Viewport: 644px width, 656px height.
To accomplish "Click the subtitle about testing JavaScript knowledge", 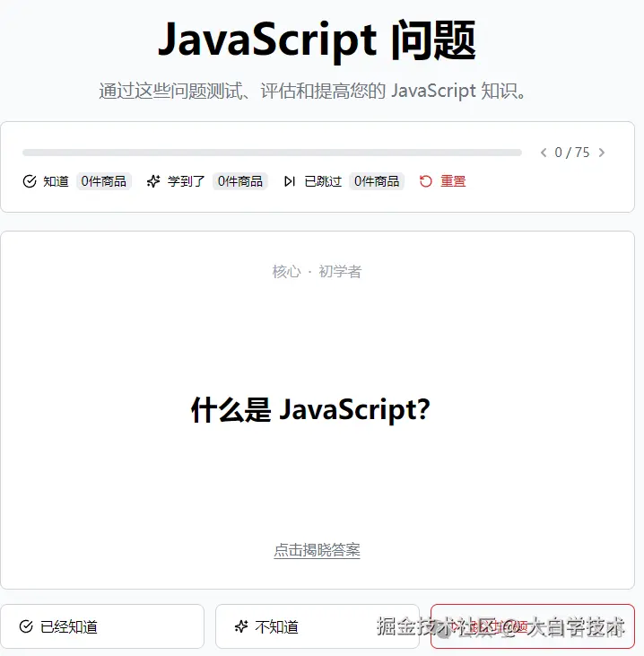I will pyautogui.click(x=313, y=91).
